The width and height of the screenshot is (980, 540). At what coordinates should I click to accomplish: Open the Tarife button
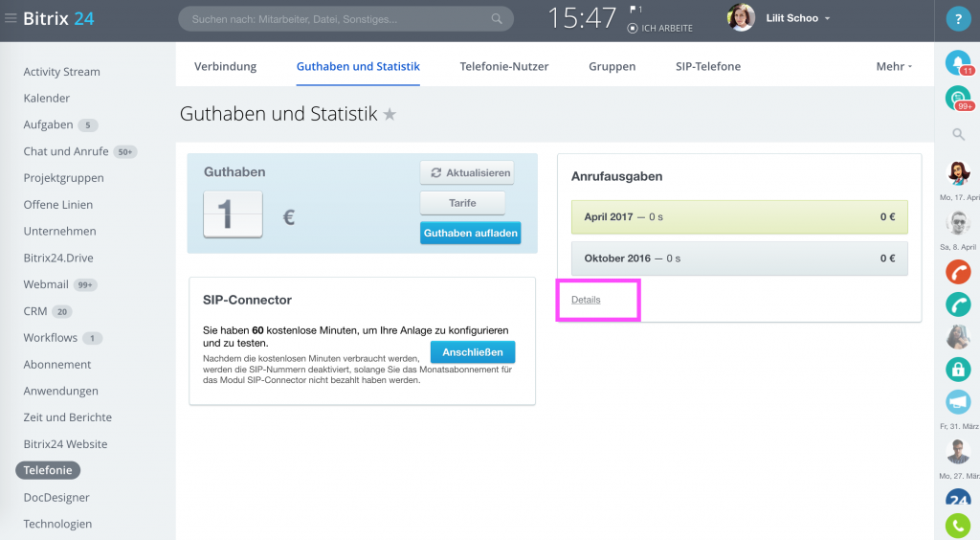click(462, 203)
